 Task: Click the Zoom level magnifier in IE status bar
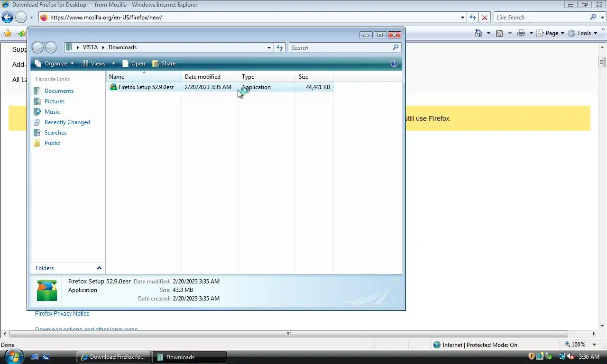click(568, 345)
